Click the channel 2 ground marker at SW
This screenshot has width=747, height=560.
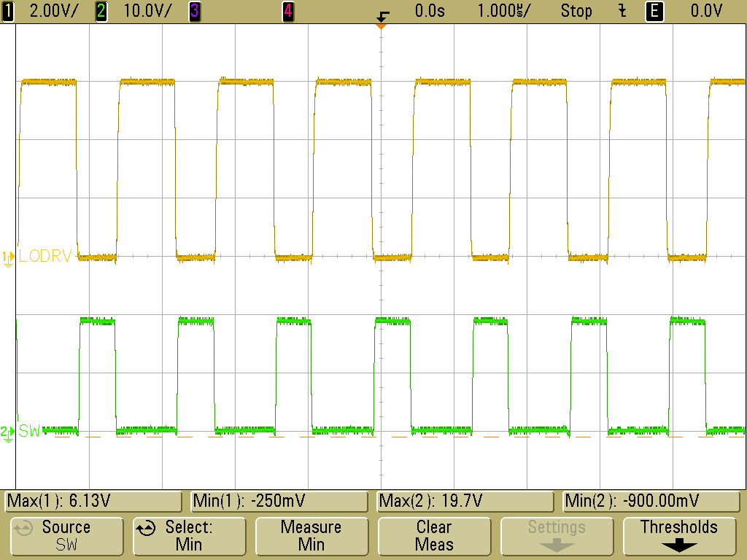[8, 433]
